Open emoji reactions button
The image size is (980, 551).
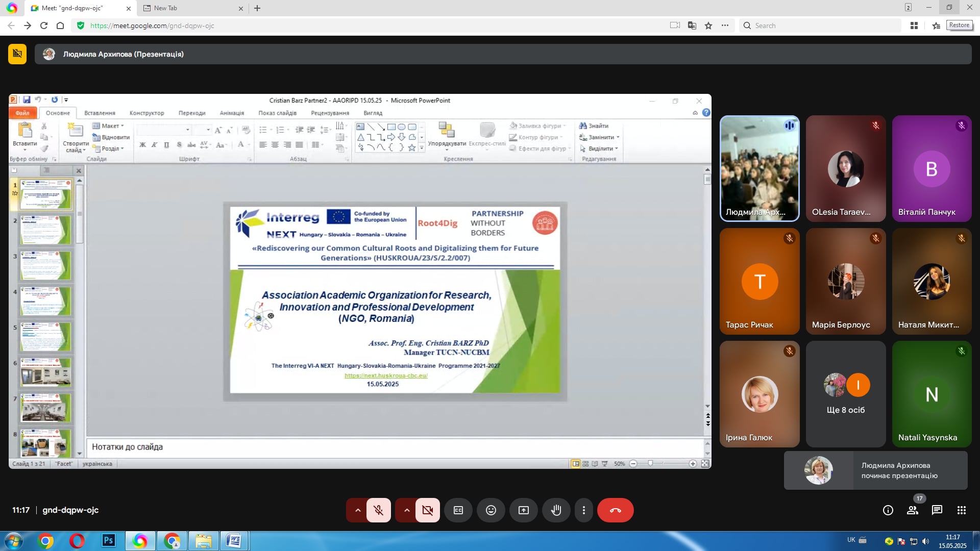(491, 510)
